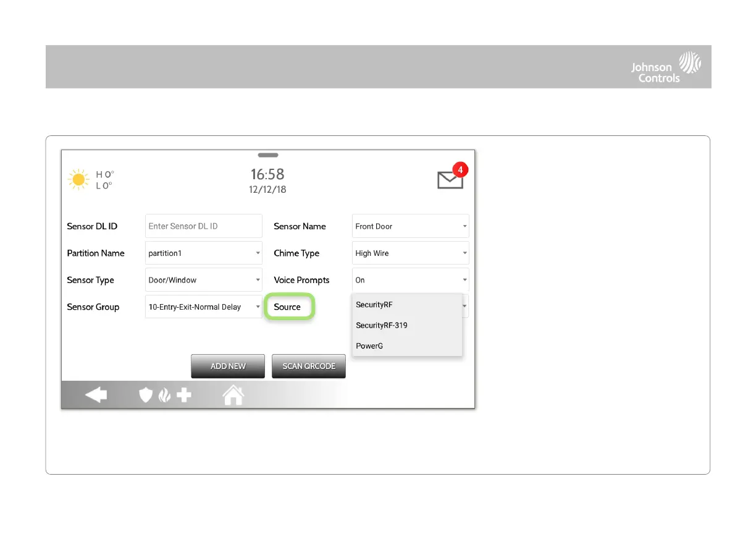The width and height of the screenshot is (756, 534).
Task: Tap the police shield emergency icon
Action: coord(145,395)
